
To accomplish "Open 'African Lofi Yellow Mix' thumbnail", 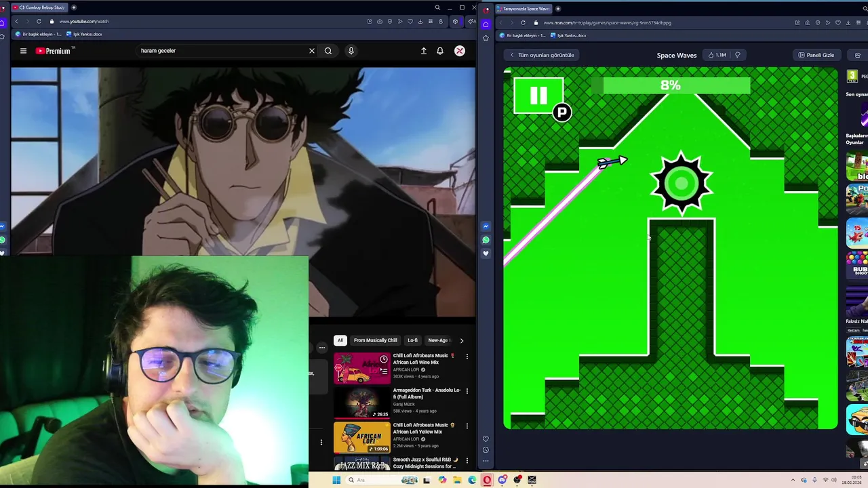I will (x=362, y=437).
